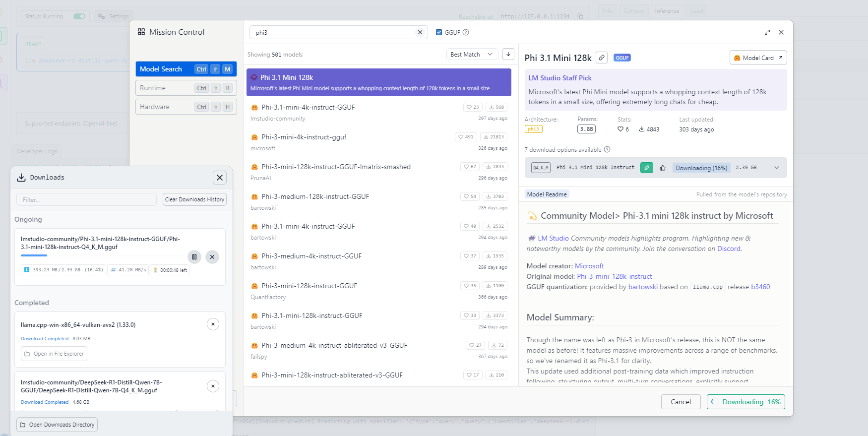Select Phi 3.1 Mini 128k staff pick result
The image size is (868, 436).
click(x=379, y=82)
